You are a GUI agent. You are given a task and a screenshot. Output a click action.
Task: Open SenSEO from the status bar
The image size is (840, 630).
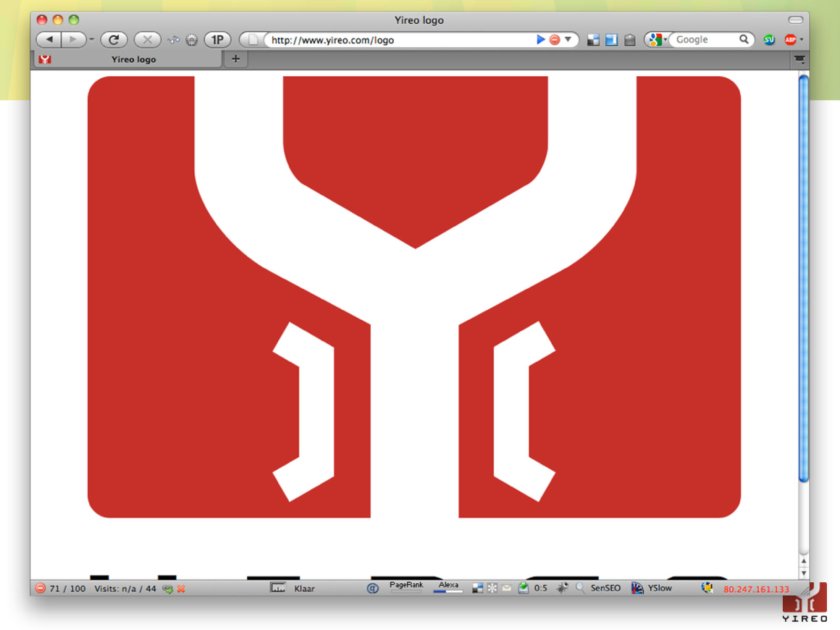pos(605,588)
